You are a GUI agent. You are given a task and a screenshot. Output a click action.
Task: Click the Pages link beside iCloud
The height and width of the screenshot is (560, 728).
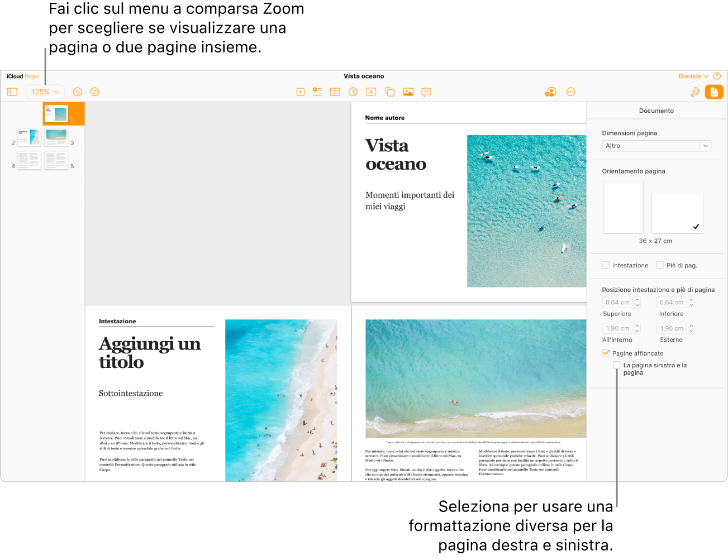32,76
